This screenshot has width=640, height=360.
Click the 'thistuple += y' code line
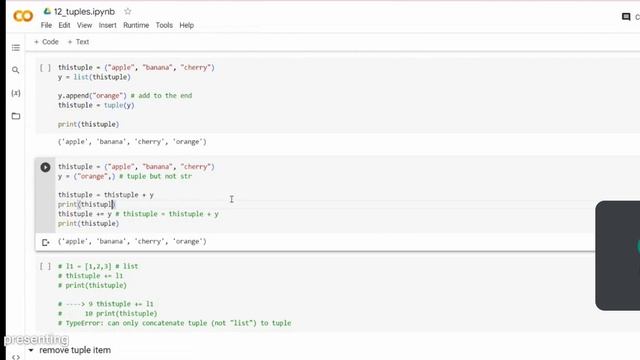pyautogui.click(x=138, y=214)
